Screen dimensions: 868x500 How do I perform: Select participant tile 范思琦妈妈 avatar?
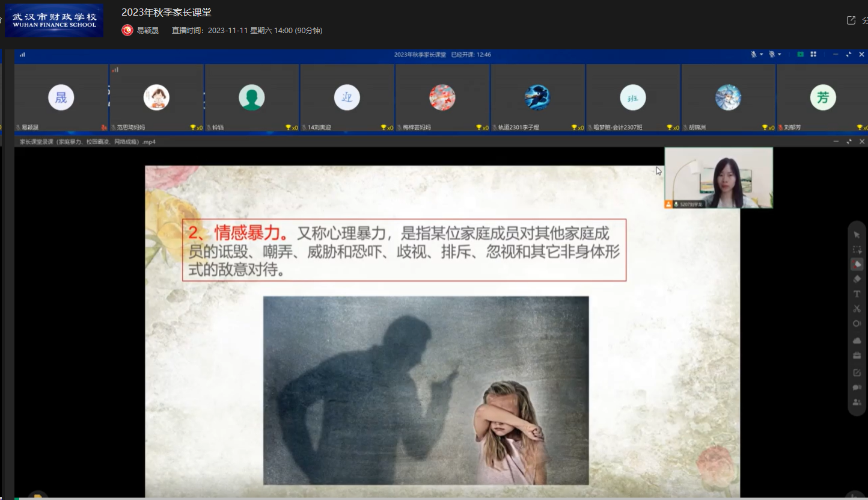(156, 97)
